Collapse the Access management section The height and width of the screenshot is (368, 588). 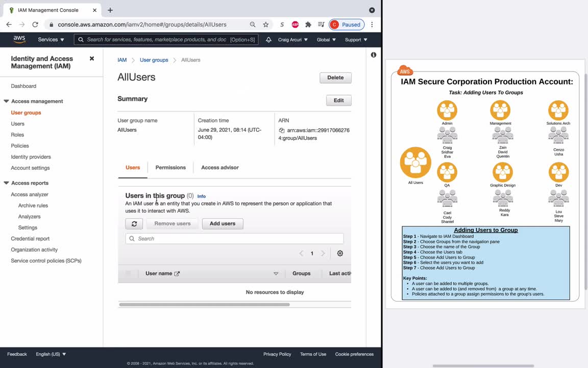pyautogui.click(x=6, y=101)
